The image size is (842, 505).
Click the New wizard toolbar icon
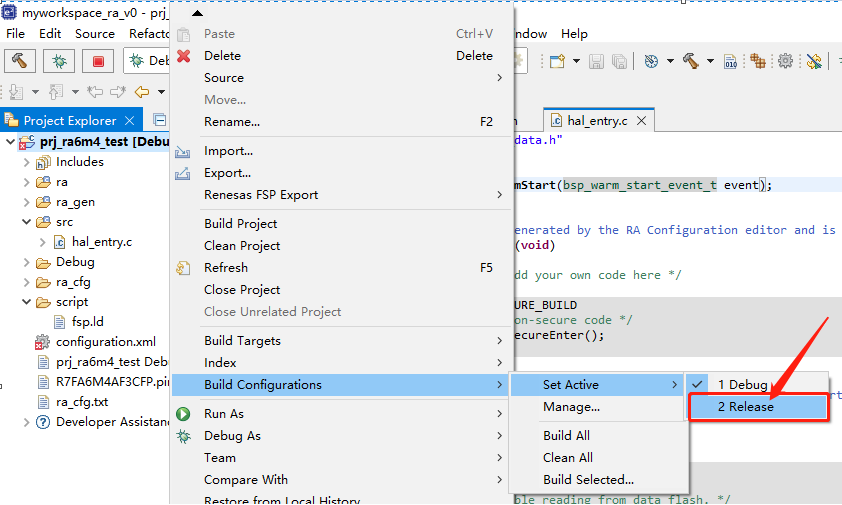click(x=557, y=61)
